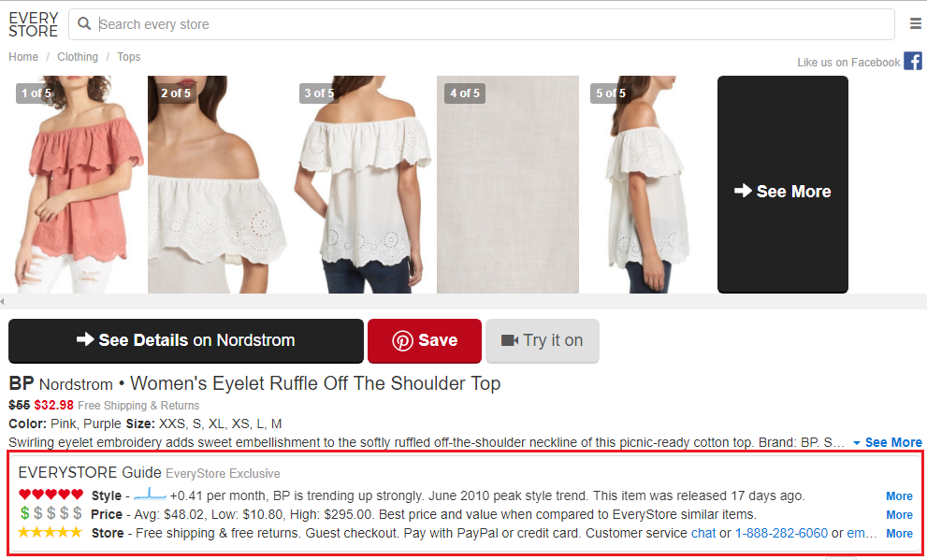Click the red hearts Style rating
Image resolution: width=927 pixels, height=560 pixels.
click(51, 495)
